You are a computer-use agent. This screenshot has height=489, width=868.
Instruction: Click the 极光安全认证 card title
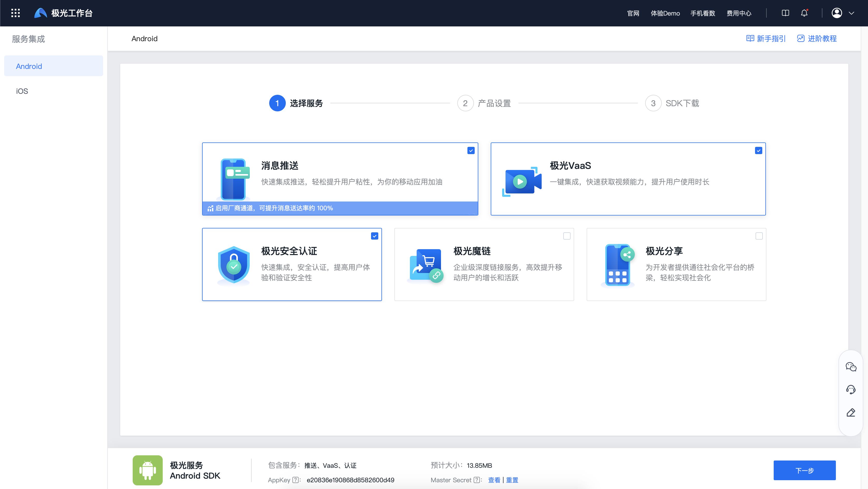click(x=289, y=251)
